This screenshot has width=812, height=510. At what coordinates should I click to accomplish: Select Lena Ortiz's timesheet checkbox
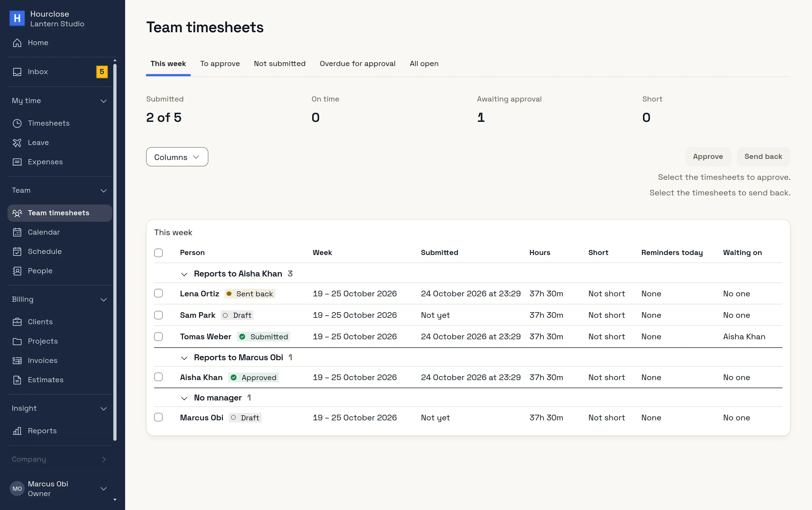coord(158,293)
